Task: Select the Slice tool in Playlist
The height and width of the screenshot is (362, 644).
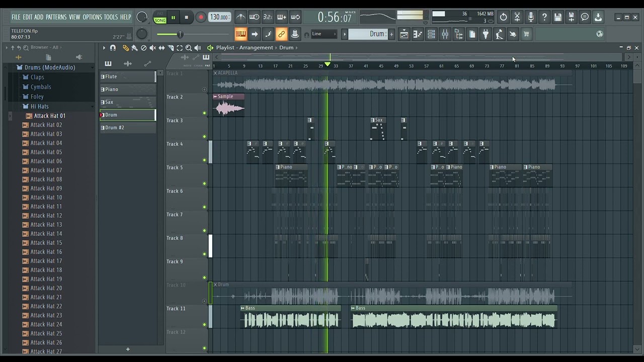Action: click(x=171, y=48)
